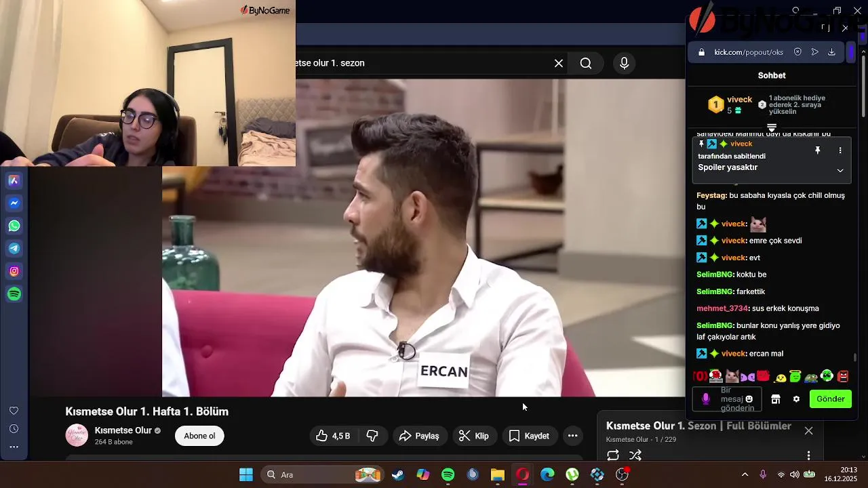Screen dimensions: 868x488
Task: Show hidden system tray icons
Action: (x=745, y=474)
